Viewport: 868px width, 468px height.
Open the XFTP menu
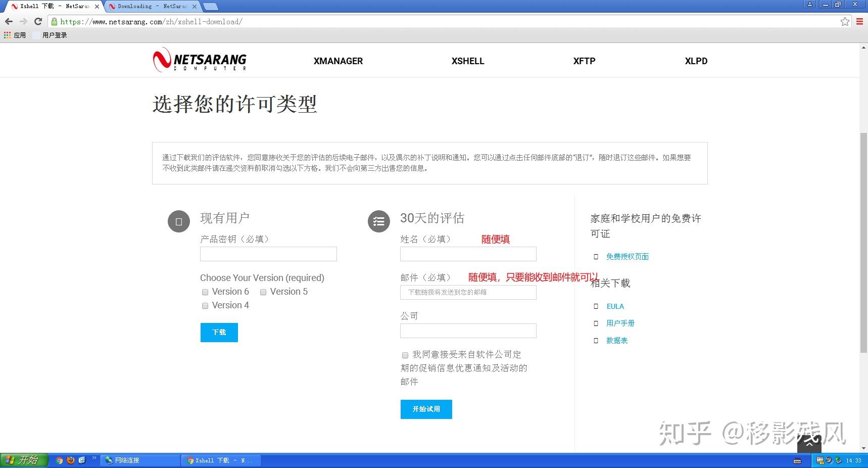click(x=584, y=61)
